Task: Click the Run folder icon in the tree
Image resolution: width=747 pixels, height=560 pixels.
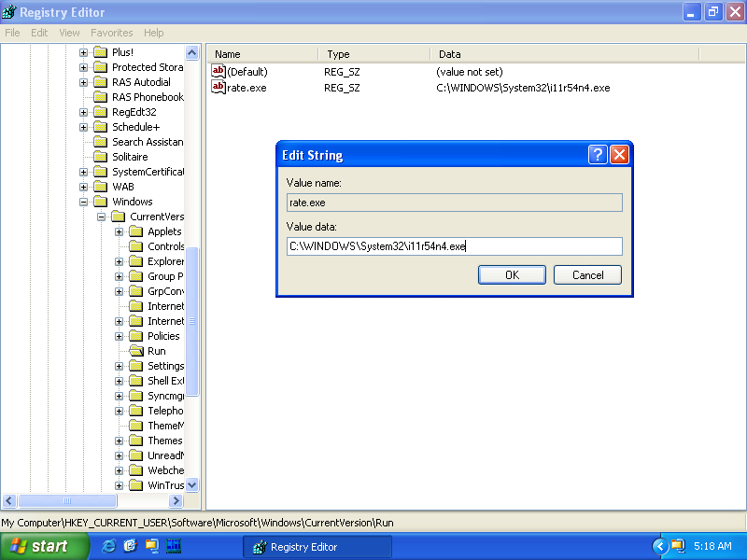Action: click(136, 351)
